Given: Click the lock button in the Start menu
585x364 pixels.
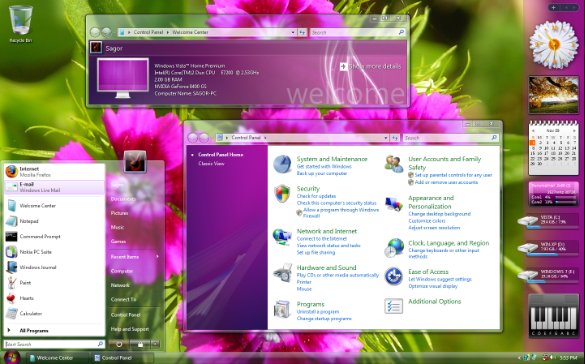Looking at the screenshot, I should point(140,344).
